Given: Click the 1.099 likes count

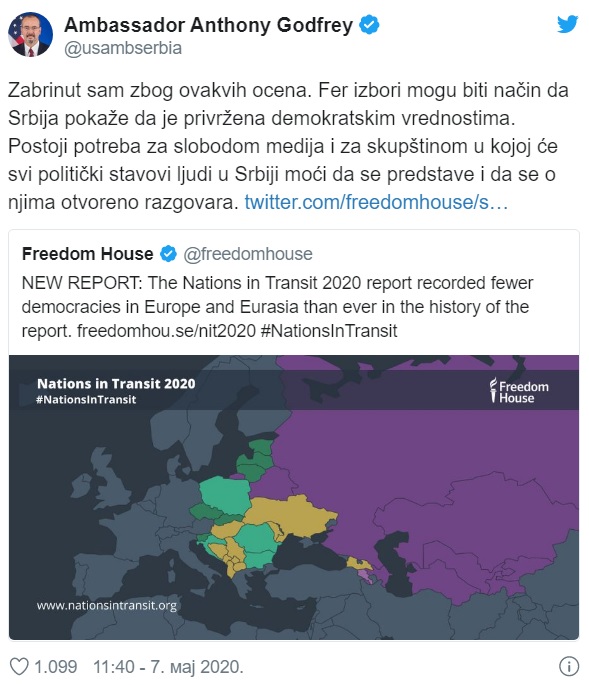Looking at the screenshot, I should (x=55, y=667).
